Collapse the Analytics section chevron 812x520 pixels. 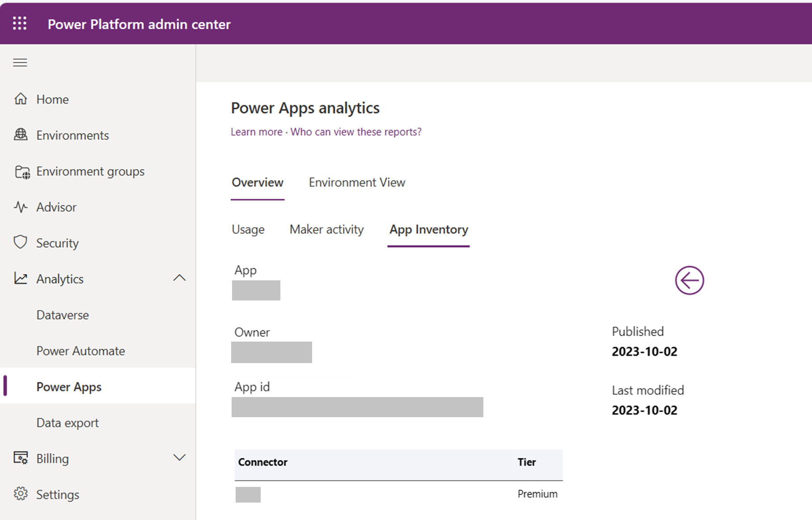point(179,278)
